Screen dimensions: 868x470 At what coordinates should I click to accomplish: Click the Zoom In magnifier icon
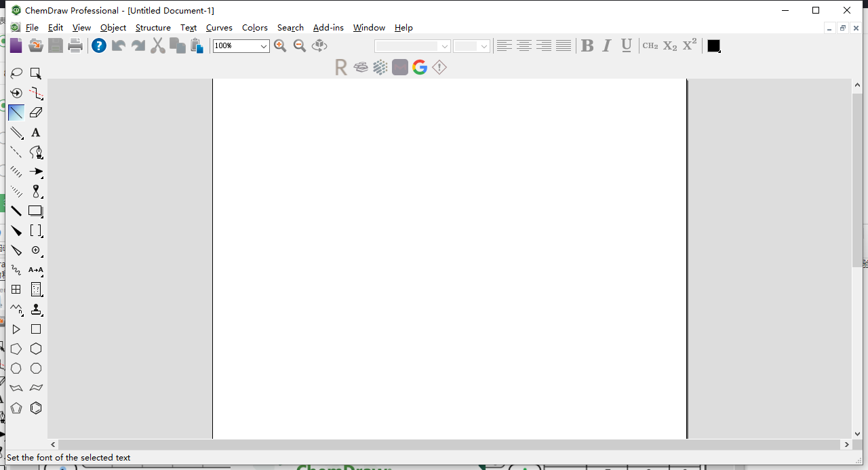[280, 45]
